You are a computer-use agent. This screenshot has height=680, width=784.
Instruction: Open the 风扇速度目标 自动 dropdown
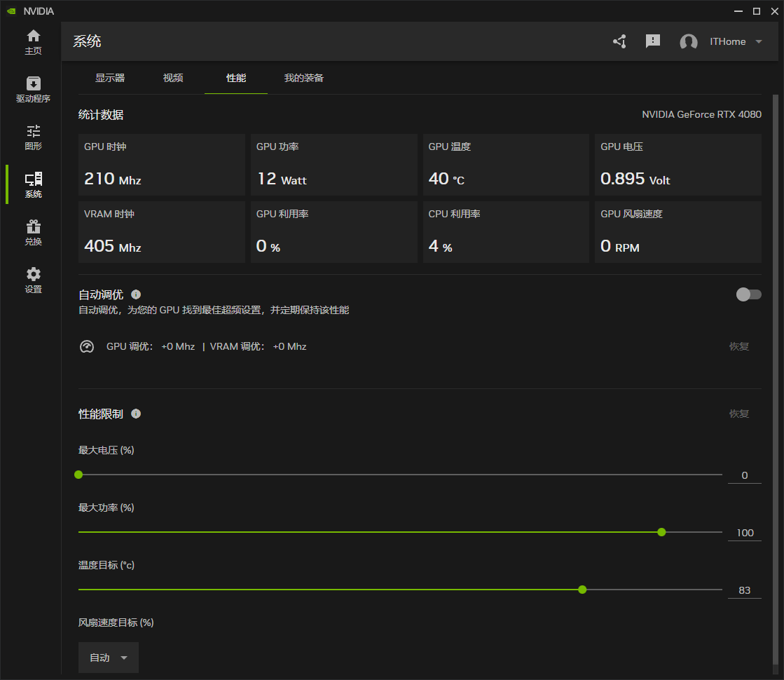[x=108, y=658]
